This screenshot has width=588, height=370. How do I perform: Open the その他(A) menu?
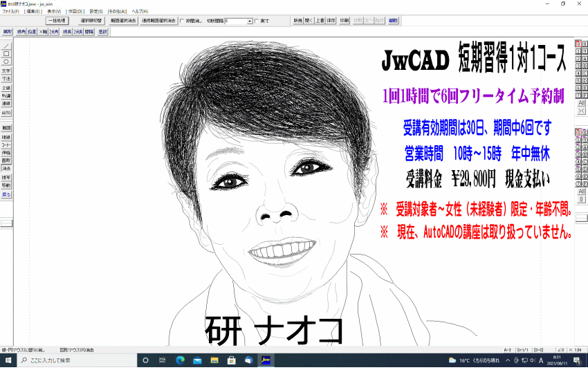click(118, 11)
